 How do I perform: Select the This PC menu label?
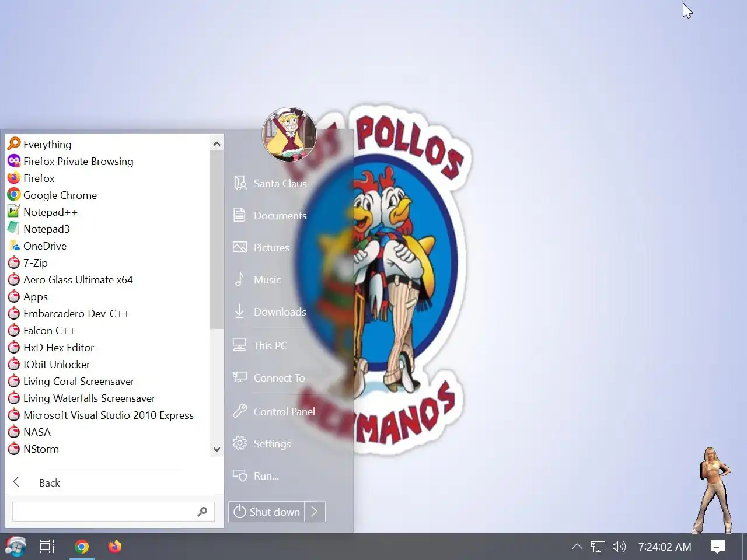point(270,345)
